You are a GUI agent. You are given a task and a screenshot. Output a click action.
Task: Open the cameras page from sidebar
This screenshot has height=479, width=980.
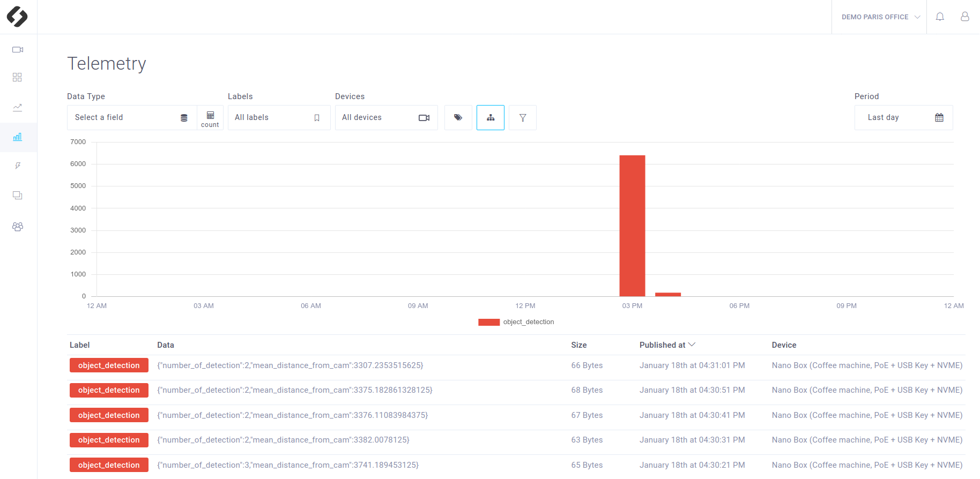[x=18, y=50]
